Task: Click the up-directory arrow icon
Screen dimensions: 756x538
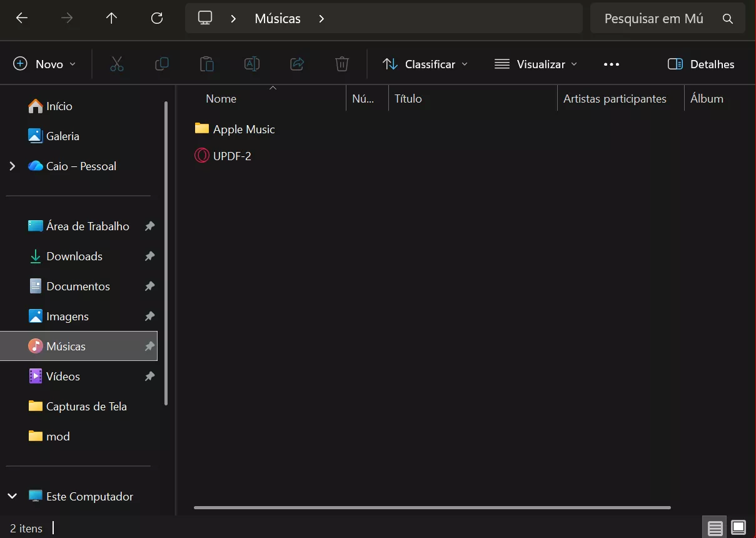Action: pyautogui.click(x=112, y=18)
